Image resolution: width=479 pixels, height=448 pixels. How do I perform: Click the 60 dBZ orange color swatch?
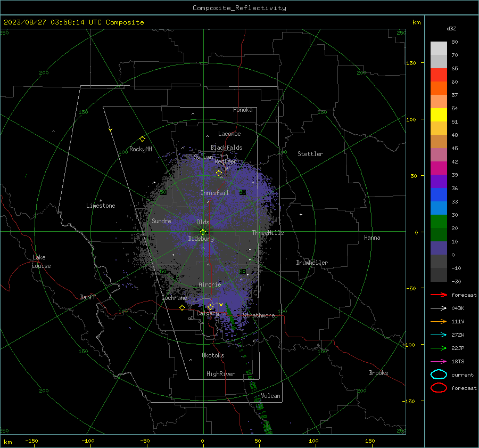click(x=439, y=88)
